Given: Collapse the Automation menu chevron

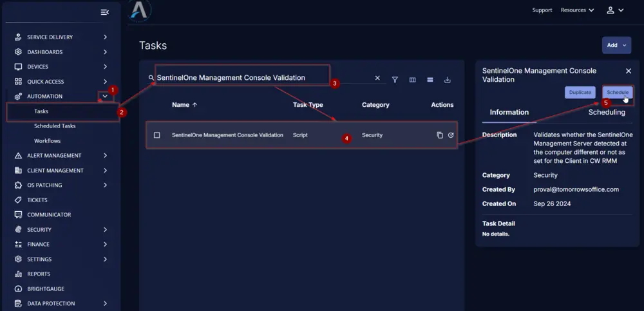Looking at the screenshot, I should (105, 96).
